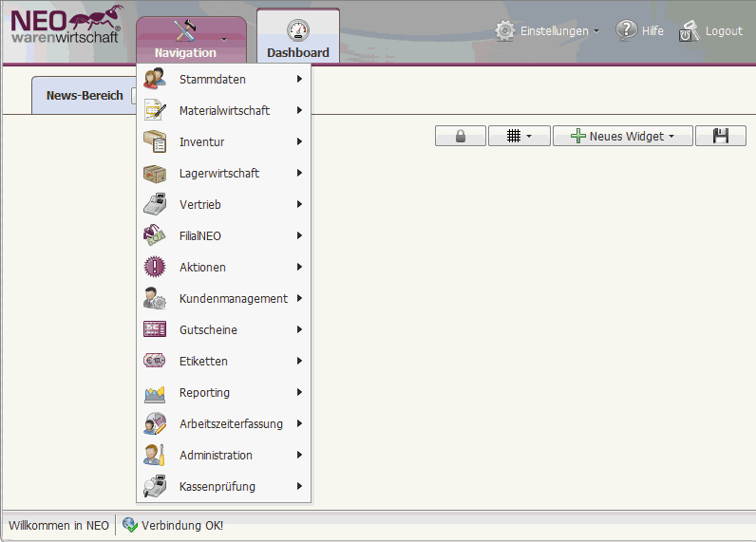The width and height of the screenshot is (756, 542).
Task: Select the Vertrieb menu label
Action: point(200,205)
